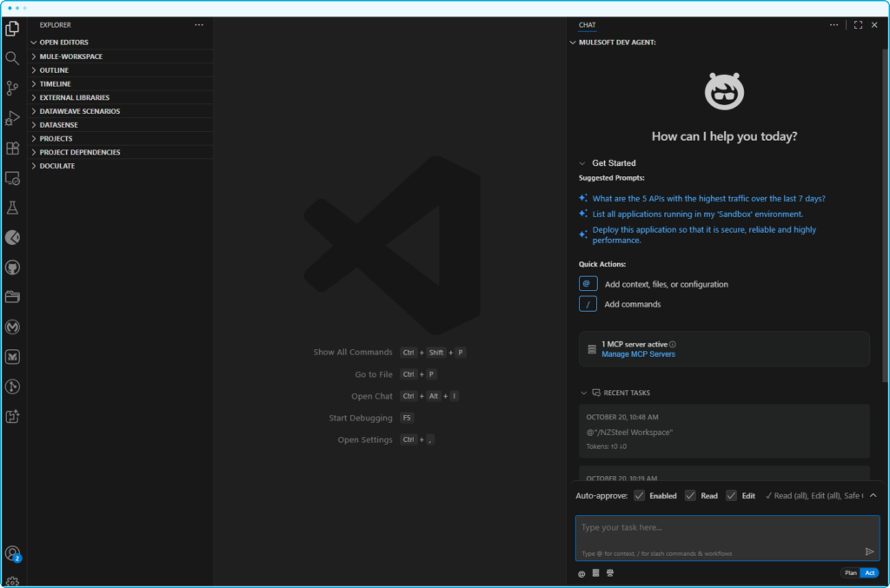Click the slash Add commands box
890x588 pixels.
[588, 304]
